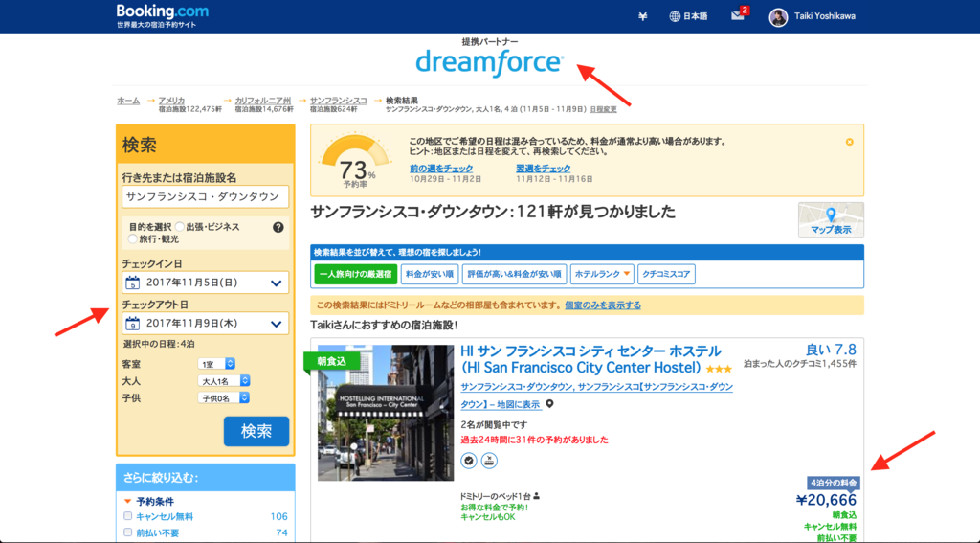Click the 4泊分の料金 price label
This screenshot has width=980, height=543.
(x=834, y=483)
